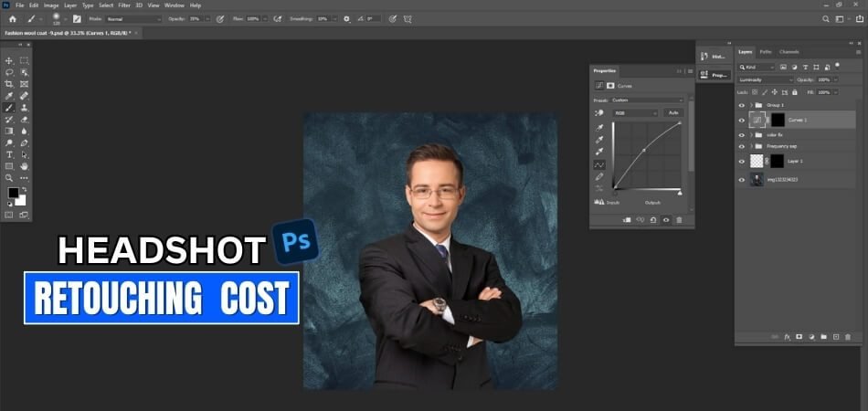Select the Rectangular Marquee tool
868x411 pixels.
[x=25, y=61]
